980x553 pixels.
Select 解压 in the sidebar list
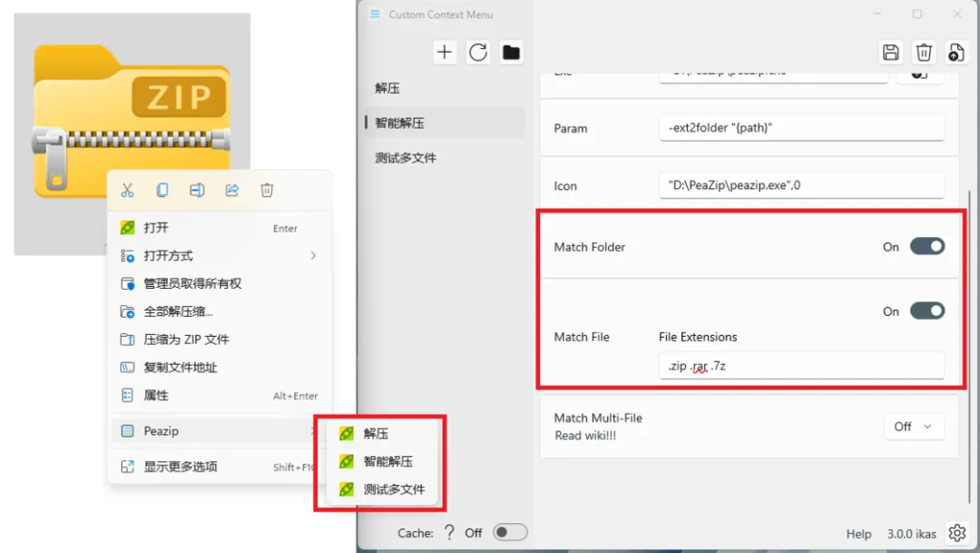tap(445, 88)
